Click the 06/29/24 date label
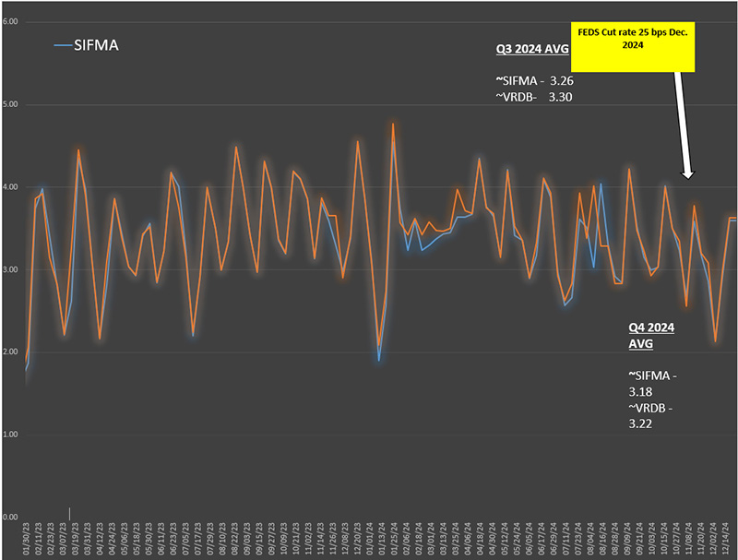738x560 pixels. [x=553, y=539]
